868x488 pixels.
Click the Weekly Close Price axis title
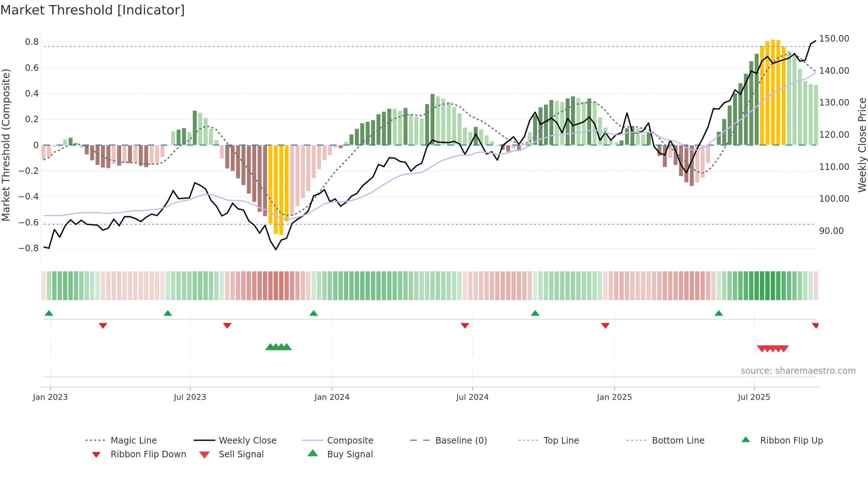[862, 145]
